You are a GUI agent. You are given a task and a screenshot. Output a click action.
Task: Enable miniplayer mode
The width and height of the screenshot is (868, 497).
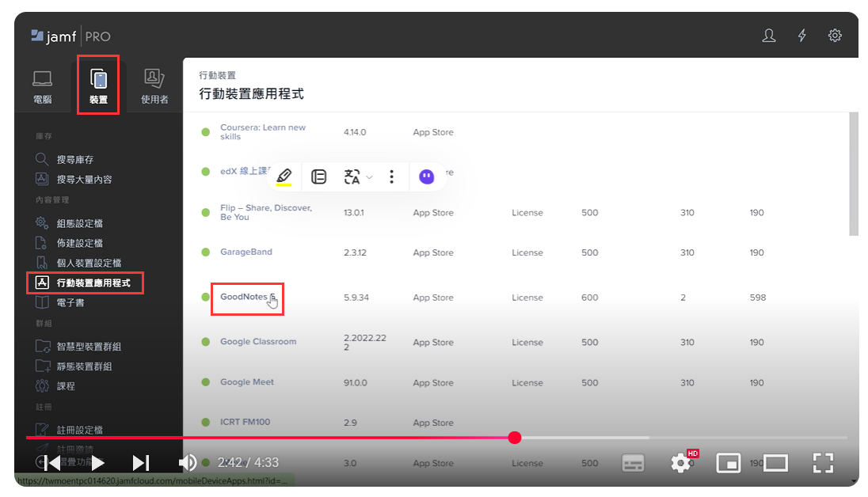click(x=729, y=463)
